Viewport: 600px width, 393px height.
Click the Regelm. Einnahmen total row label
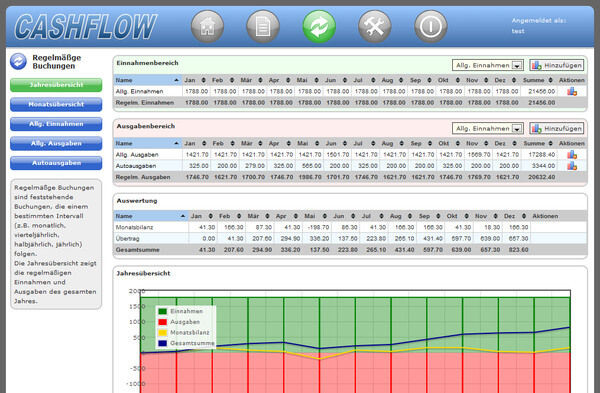pyautogui.click(x=145, y=103)
